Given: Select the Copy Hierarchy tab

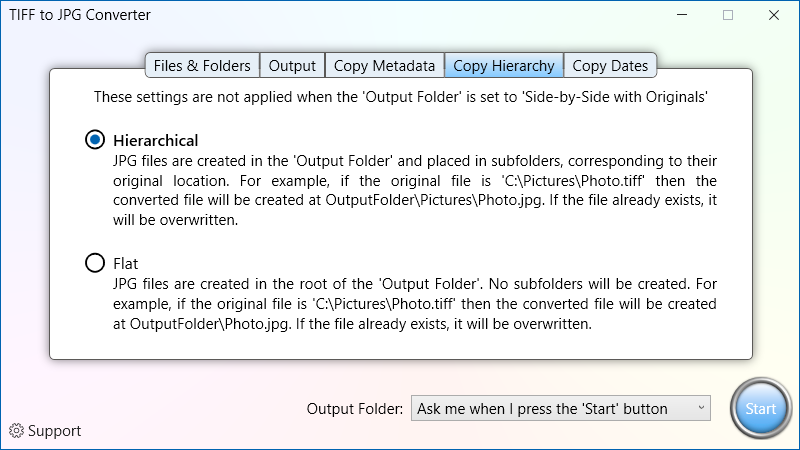Looking at the screenshot, I should point(504,65).
